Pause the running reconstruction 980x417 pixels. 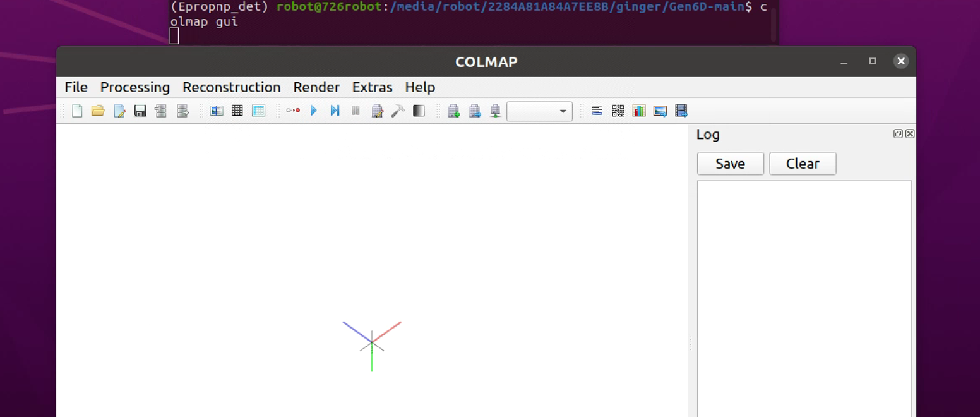[356, 111]
